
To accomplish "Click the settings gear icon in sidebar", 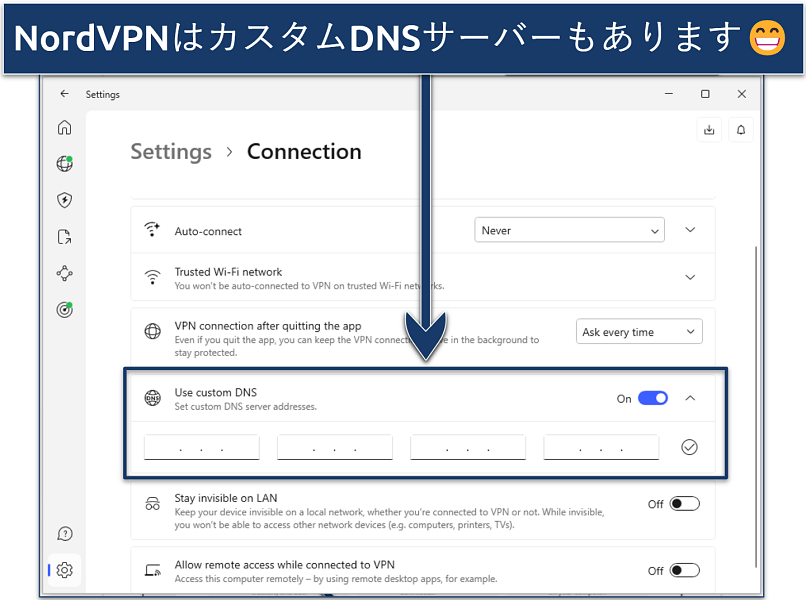I will 65,570.
